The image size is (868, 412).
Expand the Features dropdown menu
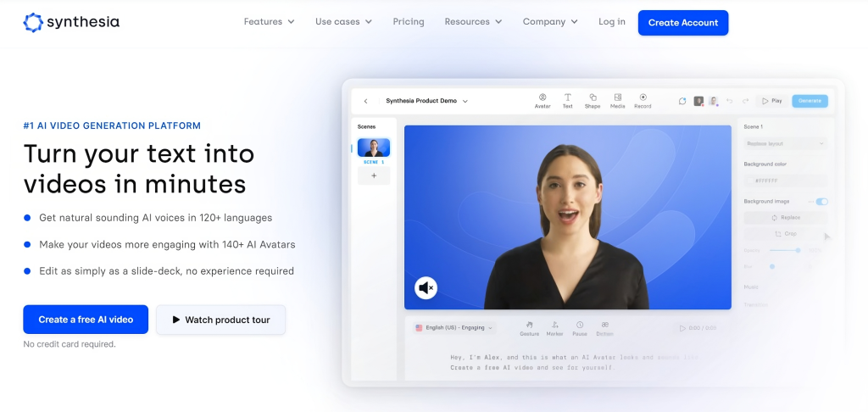click(269, 22)
